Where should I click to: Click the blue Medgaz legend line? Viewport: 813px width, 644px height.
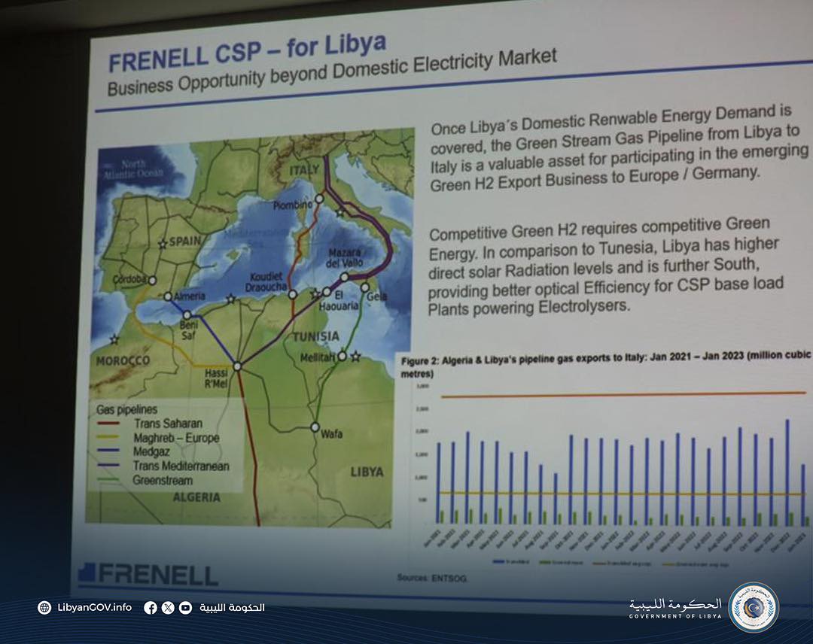click(108, 451)
